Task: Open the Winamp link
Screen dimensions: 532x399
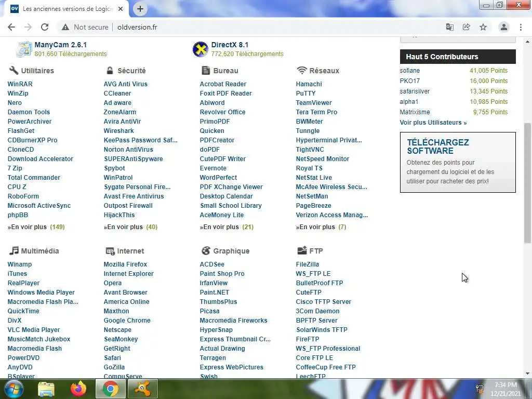Action: [19, 264]
